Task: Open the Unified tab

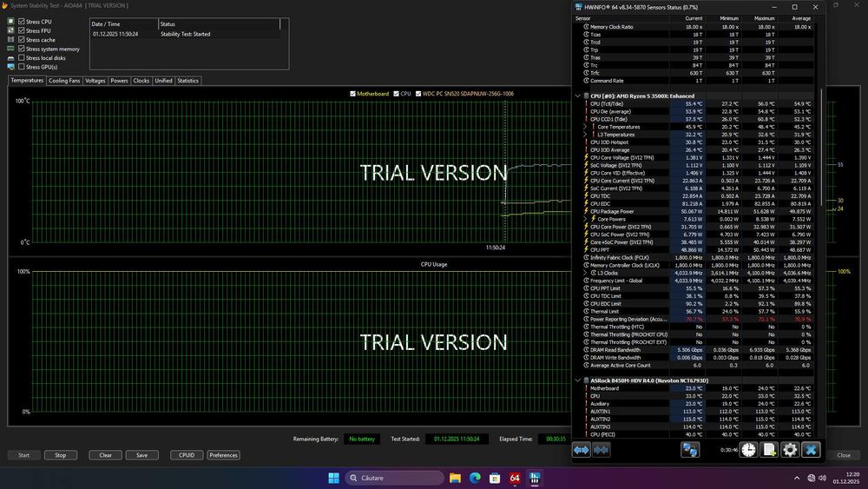Action: 163,81
